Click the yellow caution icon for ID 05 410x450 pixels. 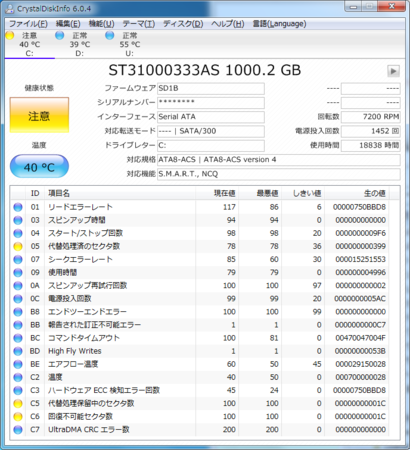18,246
